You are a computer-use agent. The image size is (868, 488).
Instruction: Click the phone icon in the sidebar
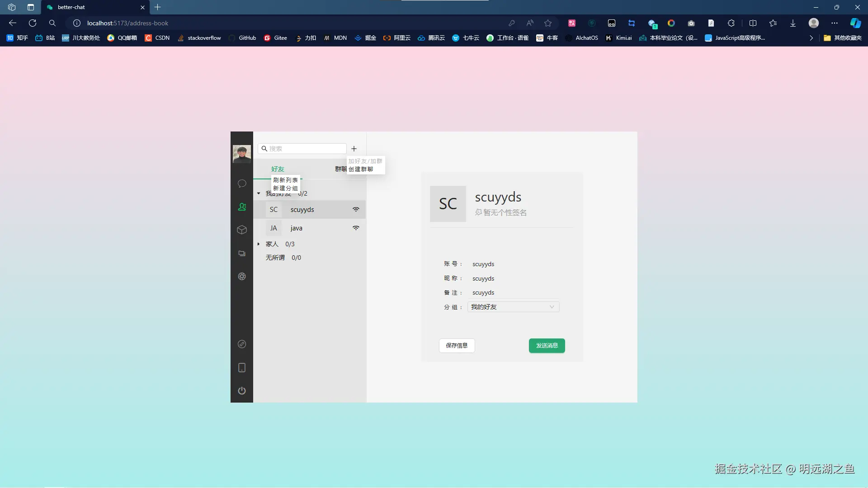(242, 367)
